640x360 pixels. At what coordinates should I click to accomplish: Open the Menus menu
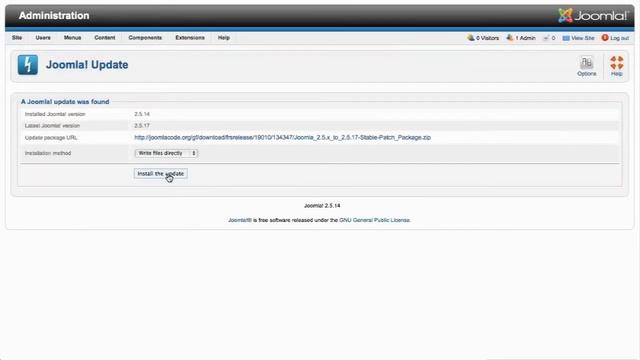pyautogui.click(x=72, y=38)
